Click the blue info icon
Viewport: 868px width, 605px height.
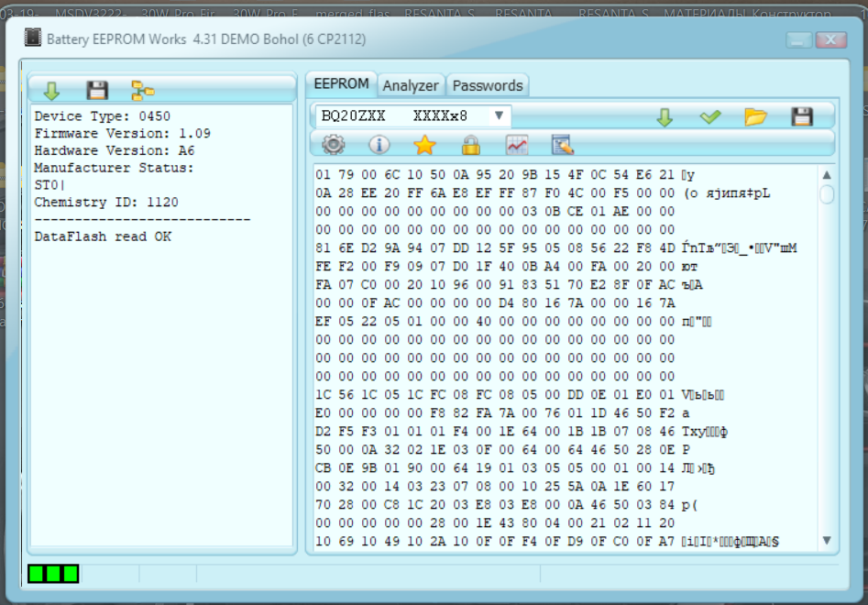click(x=379, y=145)
